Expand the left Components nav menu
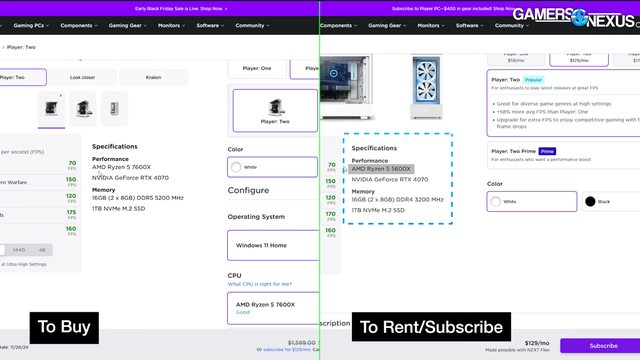This screenshot has height=360, width=640. tap(79, 25)
